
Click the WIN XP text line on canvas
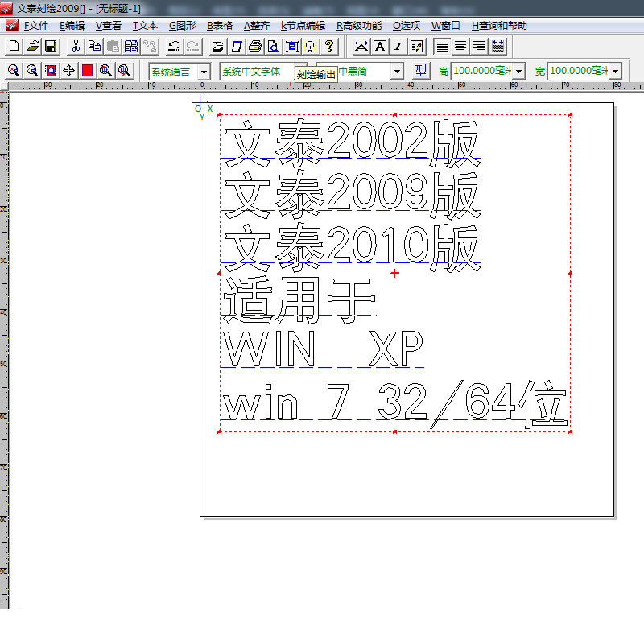(323, 349)
